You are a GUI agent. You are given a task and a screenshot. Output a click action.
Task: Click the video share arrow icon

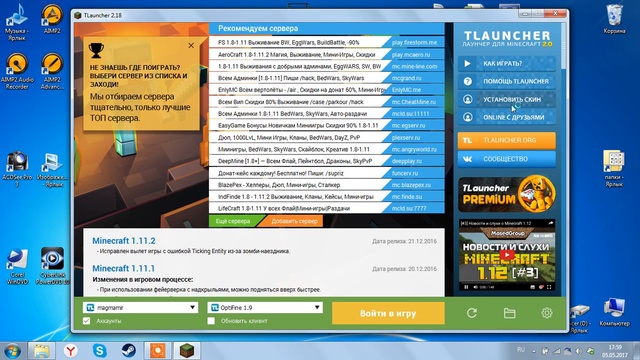550,223
